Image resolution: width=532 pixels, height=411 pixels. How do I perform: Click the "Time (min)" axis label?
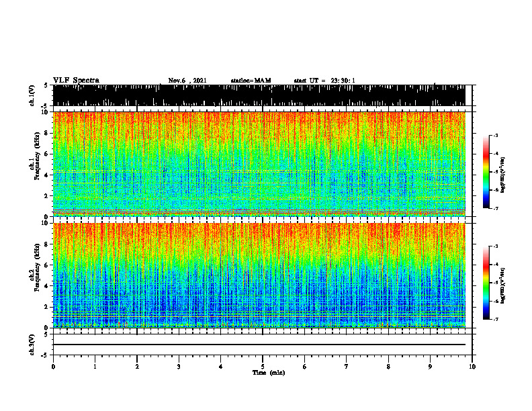click(x=269, y=373)
